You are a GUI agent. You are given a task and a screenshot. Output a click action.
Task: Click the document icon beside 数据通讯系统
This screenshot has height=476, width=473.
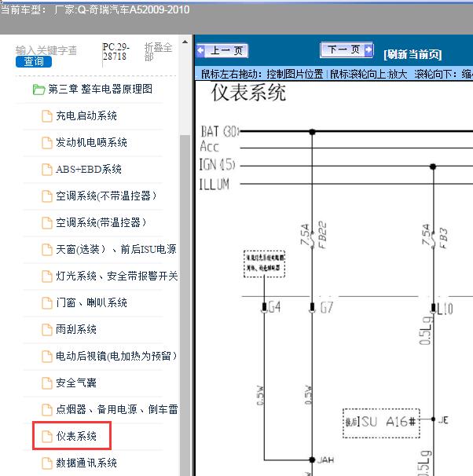tap(47, 463)
